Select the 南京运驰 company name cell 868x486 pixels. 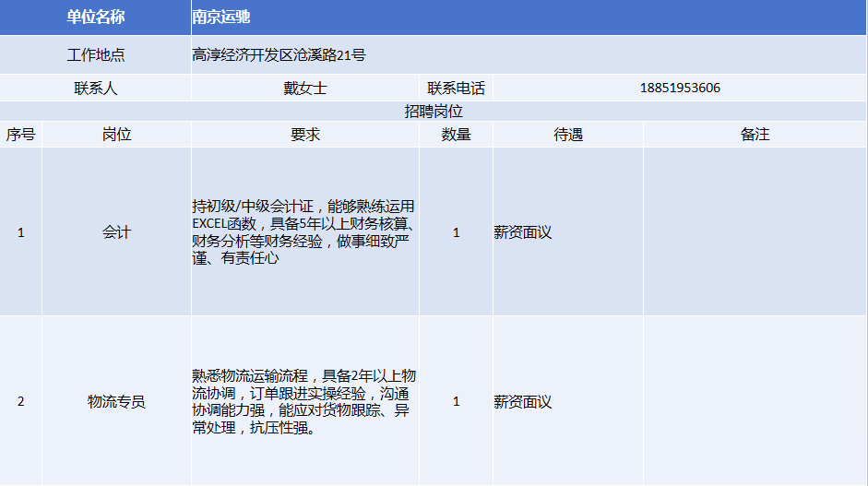(x=221, y=18)
